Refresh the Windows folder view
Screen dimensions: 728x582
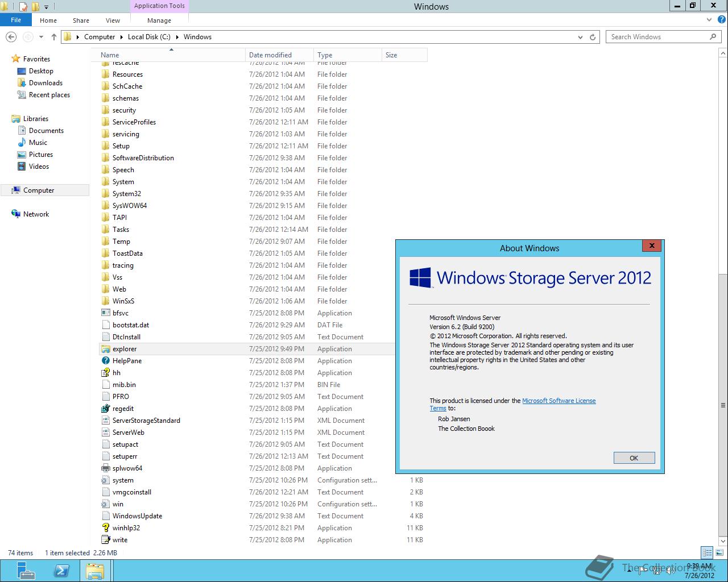coord(593,37)
